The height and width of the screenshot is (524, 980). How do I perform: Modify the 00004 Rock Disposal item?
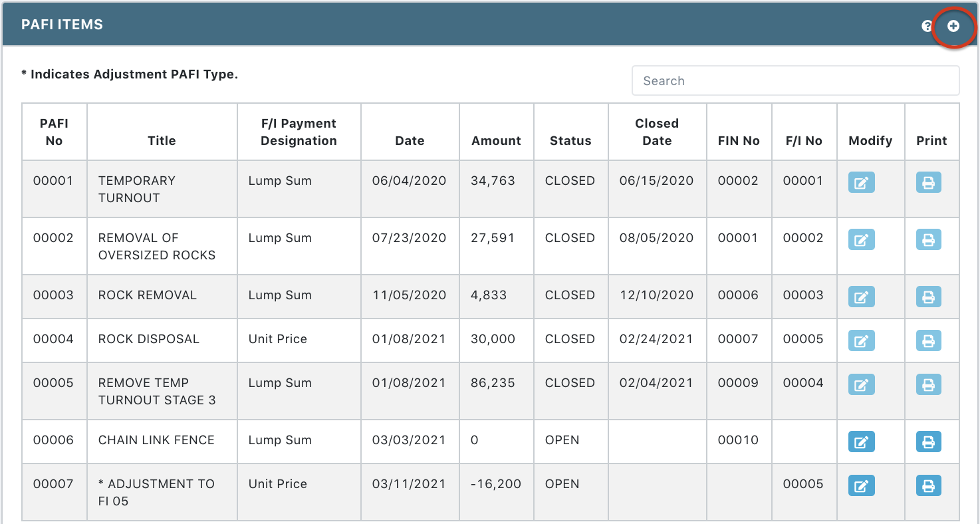click(x=861, y=340)
